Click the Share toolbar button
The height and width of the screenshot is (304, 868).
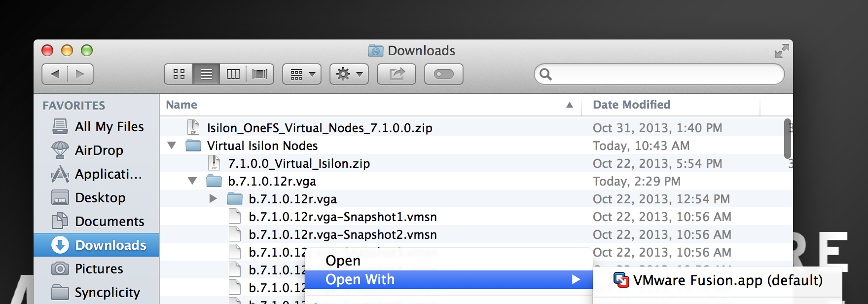coord(397,74)
